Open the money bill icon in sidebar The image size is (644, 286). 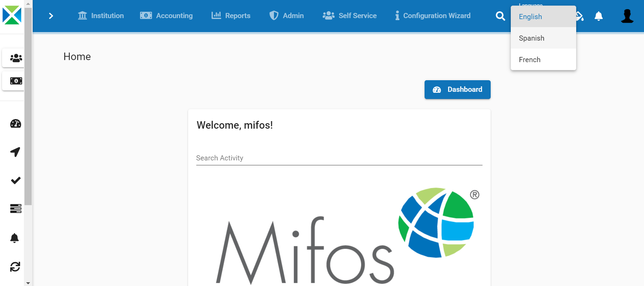(16, 81)
